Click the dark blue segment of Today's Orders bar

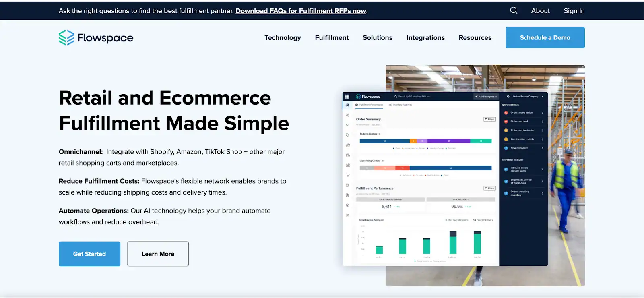(384, 141)
